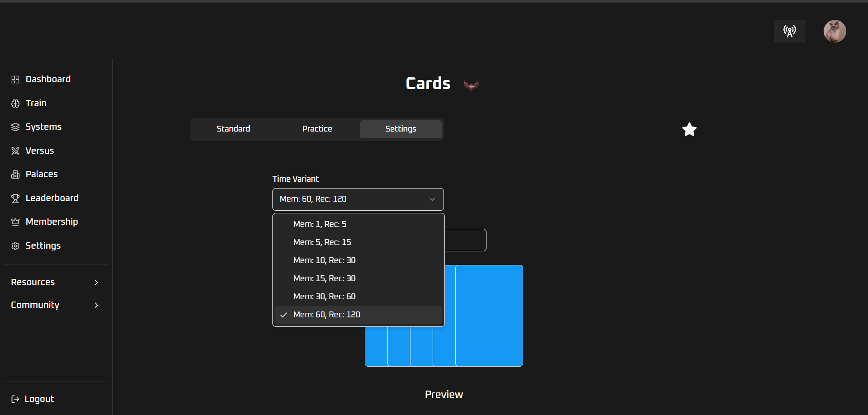Viewport: 868px width, 415px height.
Task: Switch to the Practice tab
Action: [x=317, y=129]
